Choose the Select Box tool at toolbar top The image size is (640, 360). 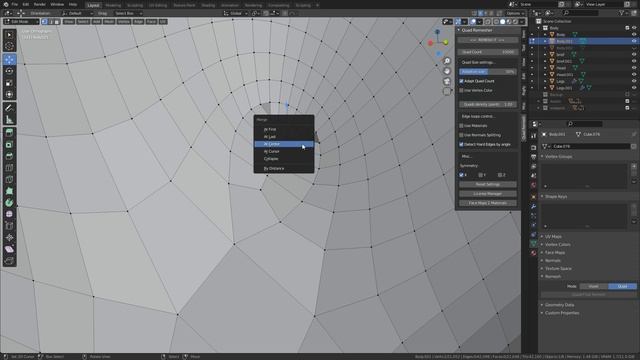coord(9,35)
